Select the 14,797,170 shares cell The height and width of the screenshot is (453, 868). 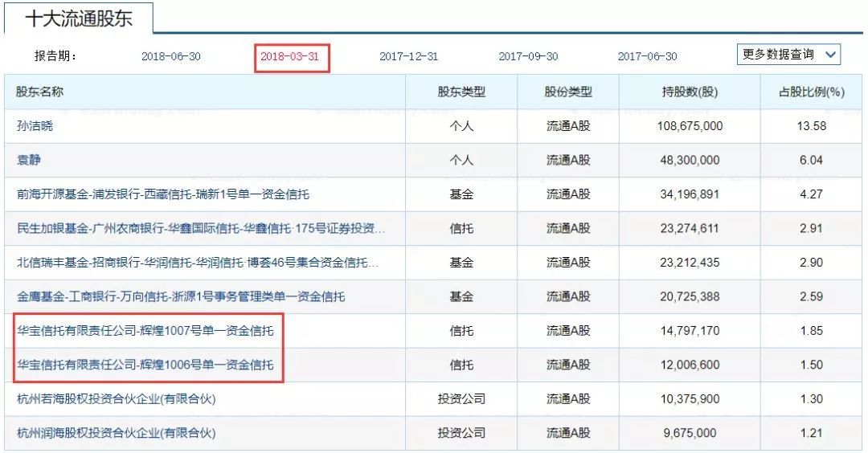coord(690,331)
